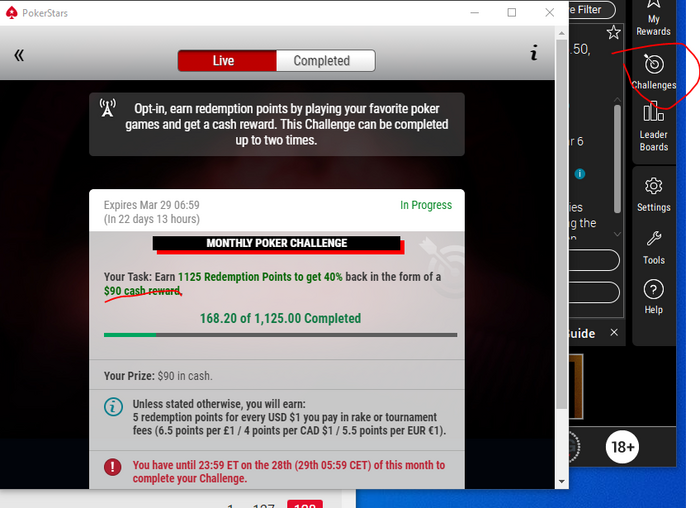Open Leader Boards in the sidebar
This screenshot has height=508, width=700.
654,127
